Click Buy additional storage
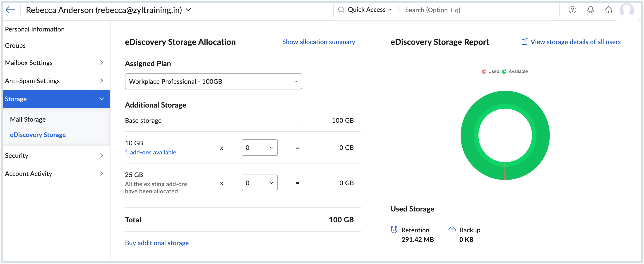644x264 pixels. (x=157, y=243)
